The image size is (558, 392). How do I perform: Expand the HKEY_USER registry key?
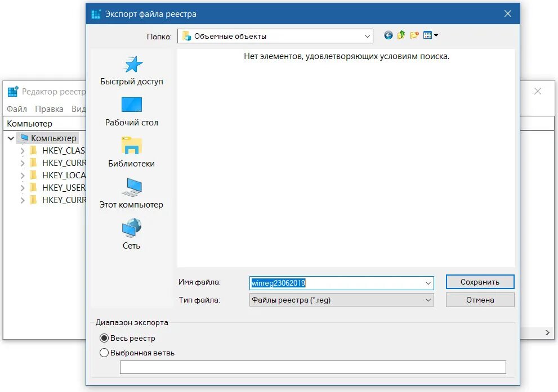(23, 188)
